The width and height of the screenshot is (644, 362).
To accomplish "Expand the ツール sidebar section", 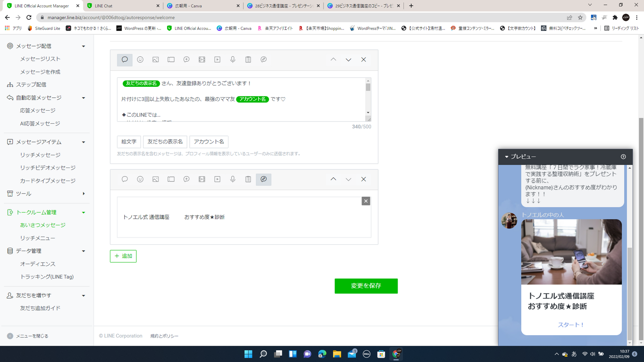I will (x=83, y=194).
